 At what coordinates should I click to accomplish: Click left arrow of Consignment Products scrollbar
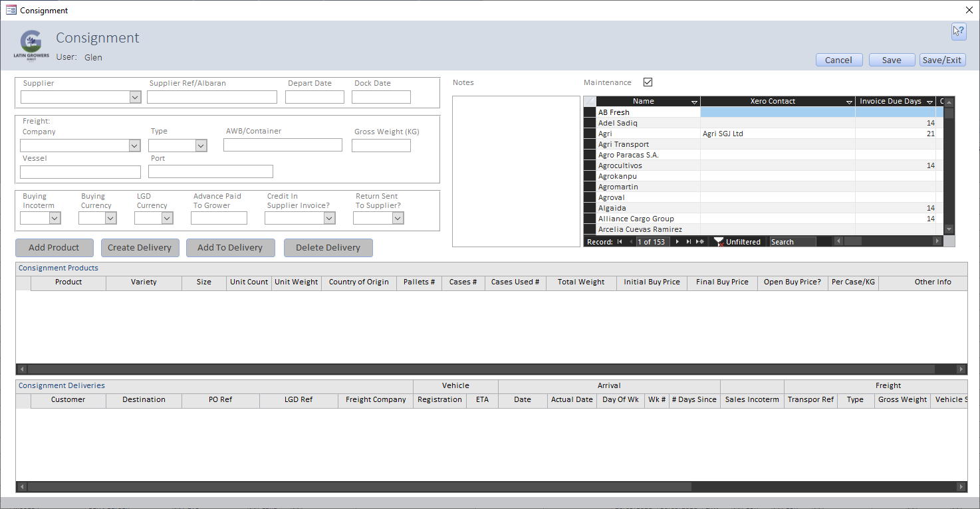22,369
